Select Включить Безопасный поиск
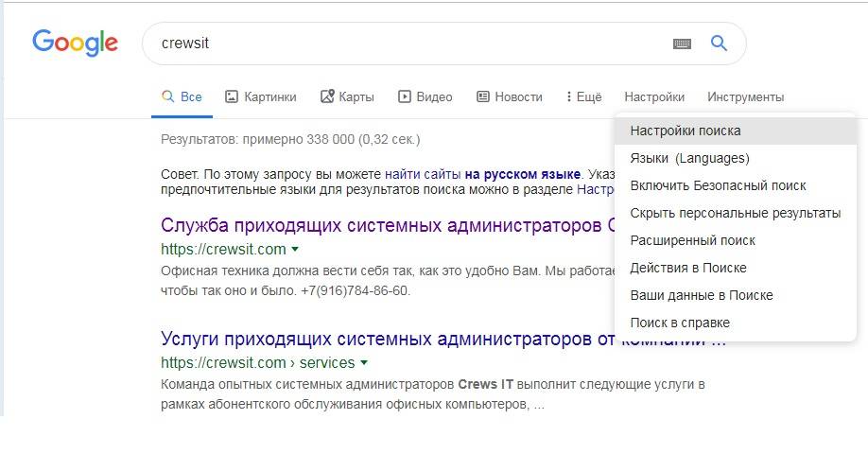Image resolution: width=868 pixels, height=454 pixels. (736, 186)
